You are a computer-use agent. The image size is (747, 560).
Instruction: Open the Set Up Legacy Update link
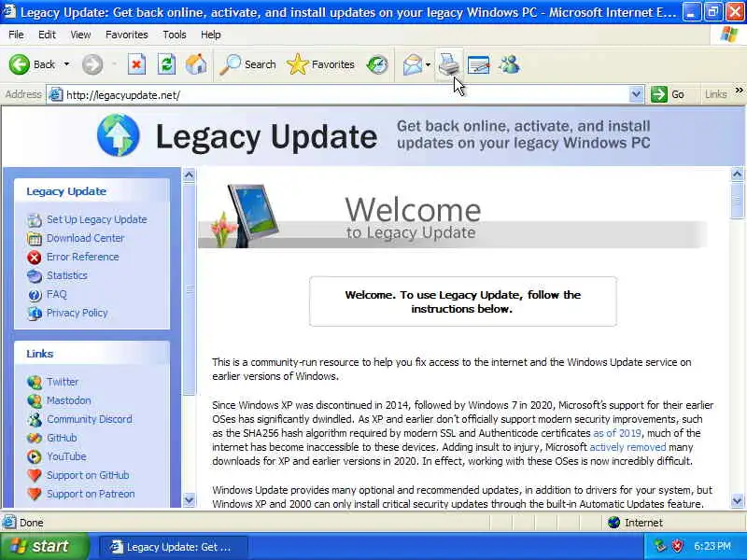point(97,219)
